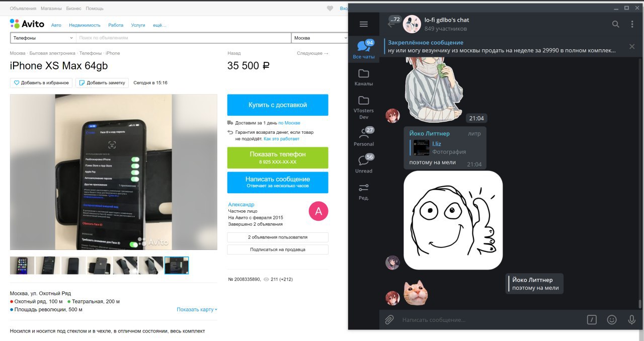Expand ещё… more categories
The height and width of the screenshot is (341, 644).
(159, 25)
